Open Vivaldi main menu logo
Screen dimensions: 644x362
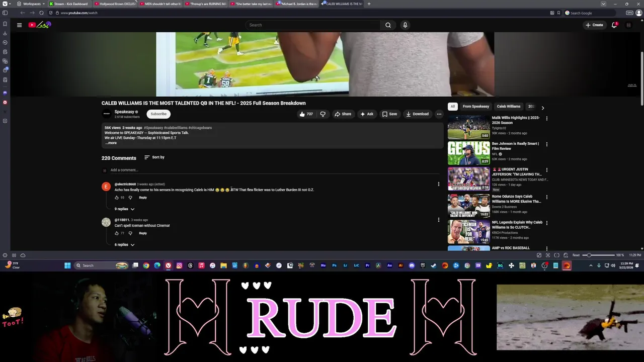point(5,4)
